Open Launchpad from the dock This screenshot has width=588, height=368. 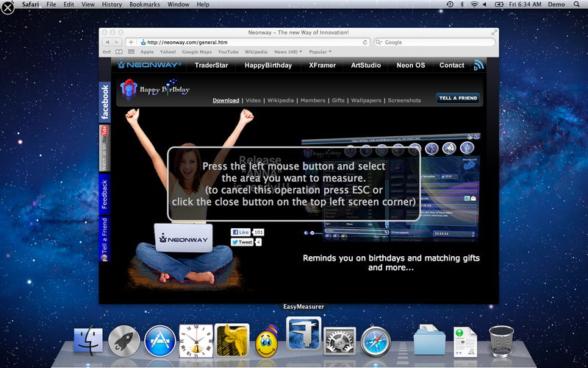point(124,341)
